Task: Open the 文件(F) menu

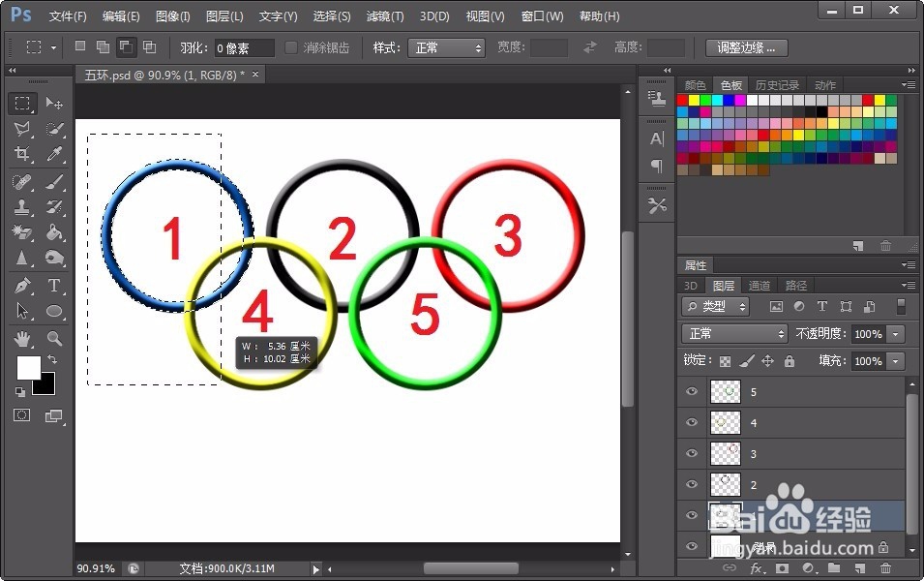Action: [68, 15]
